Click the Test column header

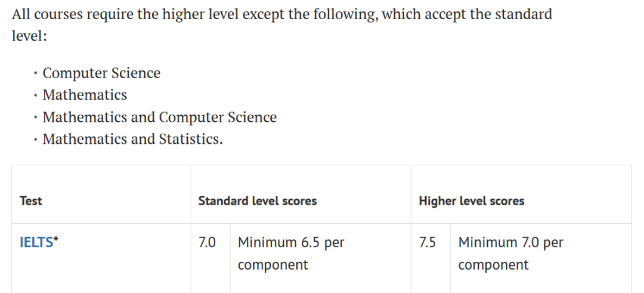(x=31, y=201)
